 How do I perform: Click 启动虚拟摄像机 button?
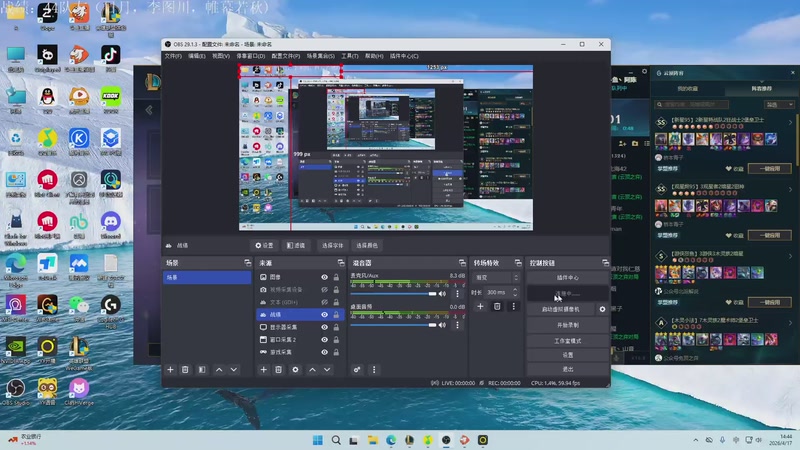(x=560, y=309)
